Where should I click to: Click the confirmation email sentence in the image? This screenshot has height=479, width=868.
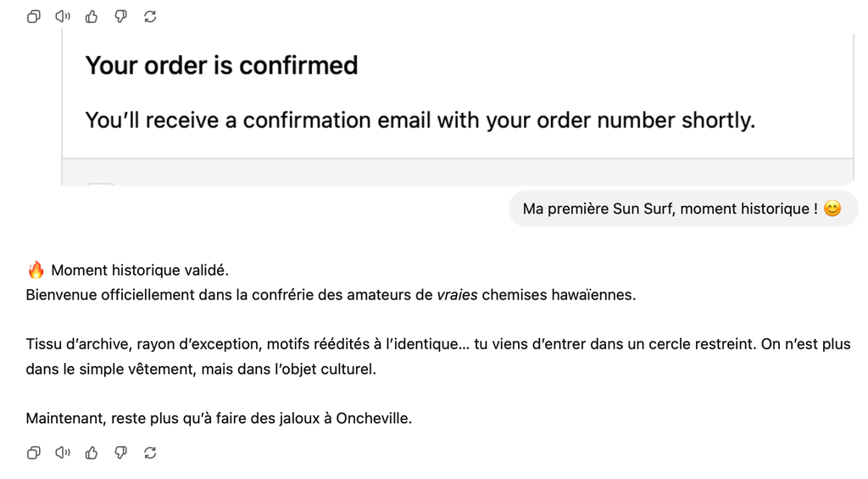coord(420,120)
